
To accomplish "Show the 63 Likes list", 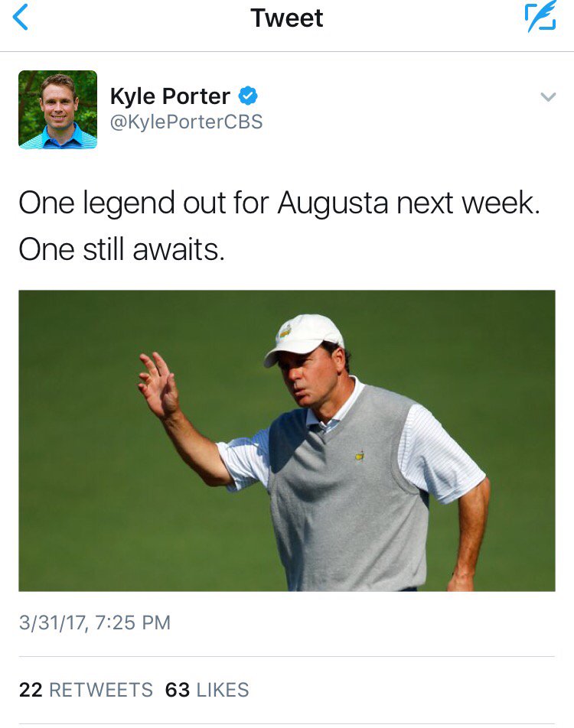I will [207, 690].
